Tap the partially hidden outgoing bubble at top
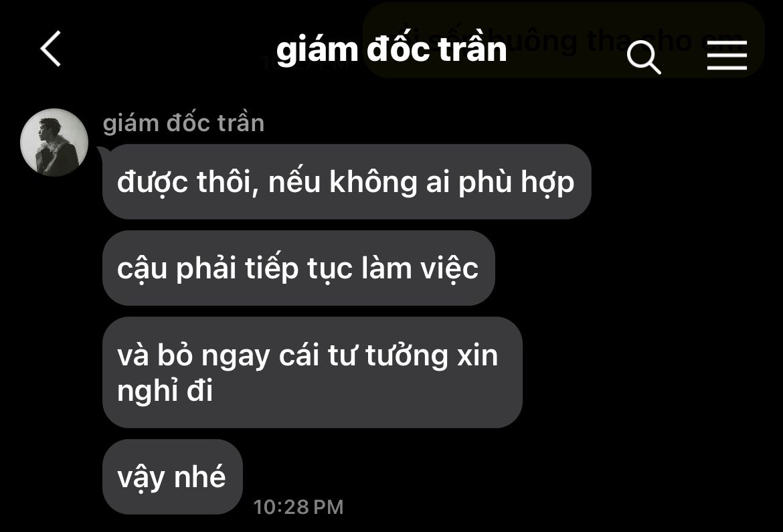 pyautogui.click(x=563, y=40)
